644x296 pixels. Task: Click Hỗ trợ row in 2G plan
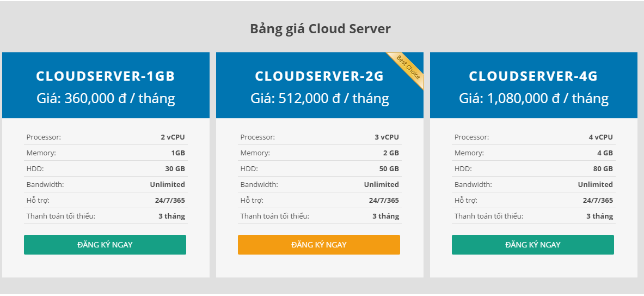click(x=320, y=200)
